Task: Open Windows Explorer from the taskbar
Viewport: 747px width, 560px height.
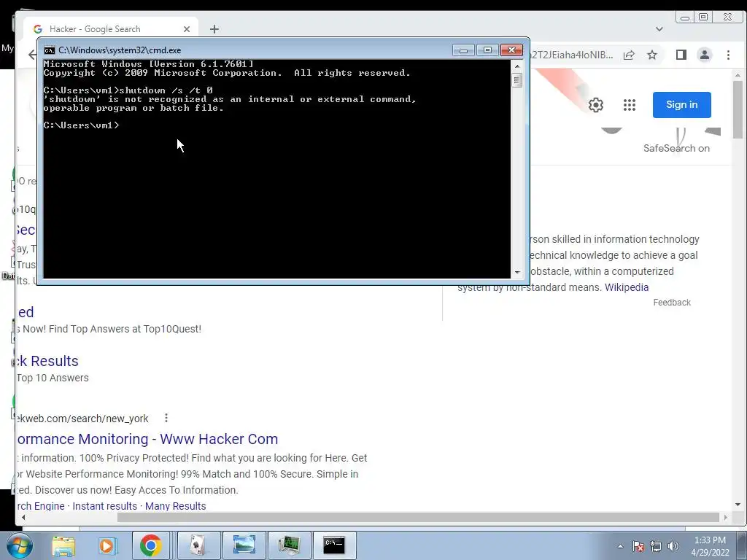Action: (x=63, y=545)
